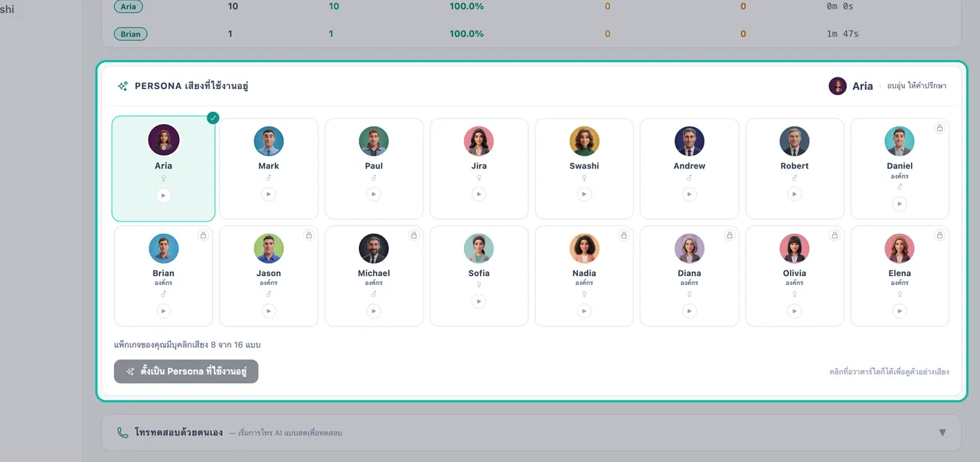Click the Aria badge in the stats table
The width and height of the screenshot is (980, 462).
point(129,6)
